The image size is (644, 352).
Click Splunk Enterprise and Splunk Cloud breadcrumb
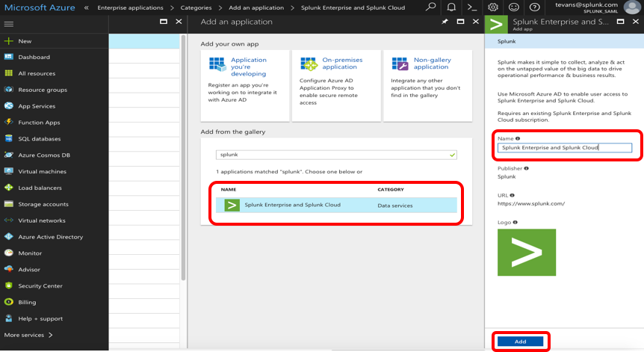(353, 7)
